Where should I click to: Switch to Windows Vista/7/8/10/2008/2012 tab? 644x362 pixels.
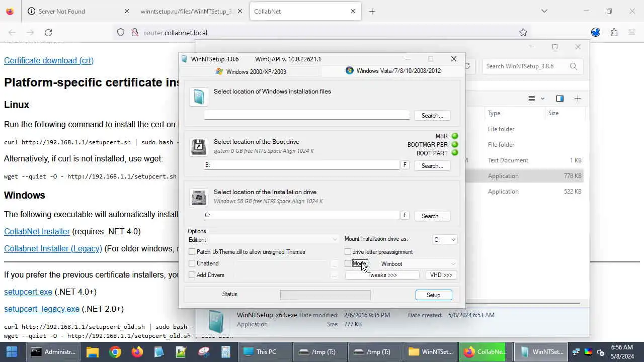pyautogui.click(x=393, y=71)
